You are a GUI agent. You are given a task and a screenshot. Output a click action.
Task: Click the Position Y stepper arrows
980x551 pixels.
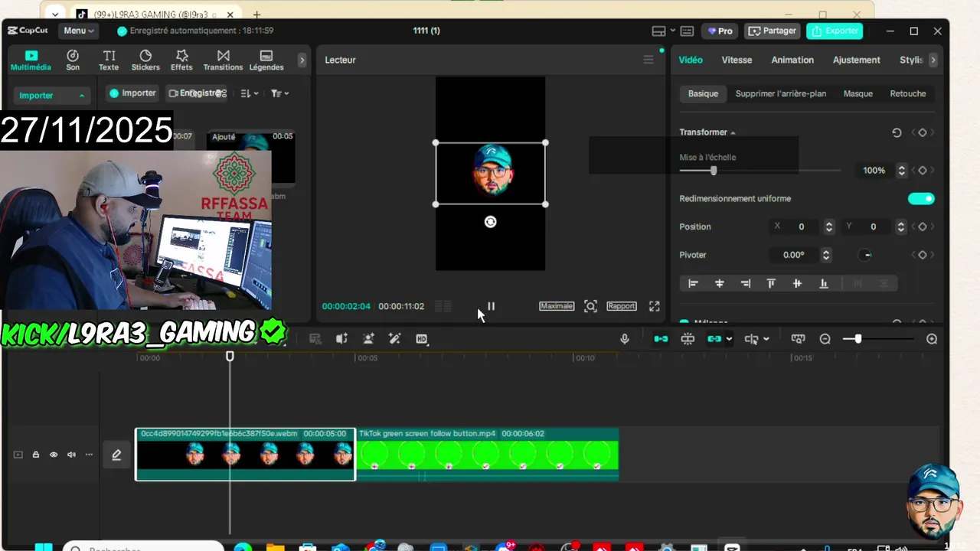pos(901,227)
